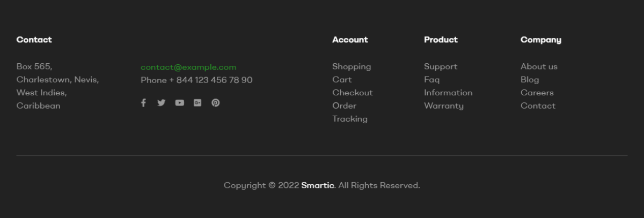Click the Smartic brand link in copyright
Viewport: 644px width, 218px height.
(318, 185)
